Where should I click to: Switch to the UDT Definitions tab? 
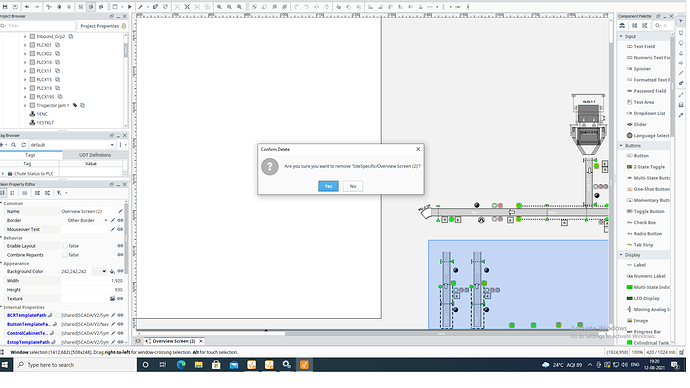click(x=95, y=155)
